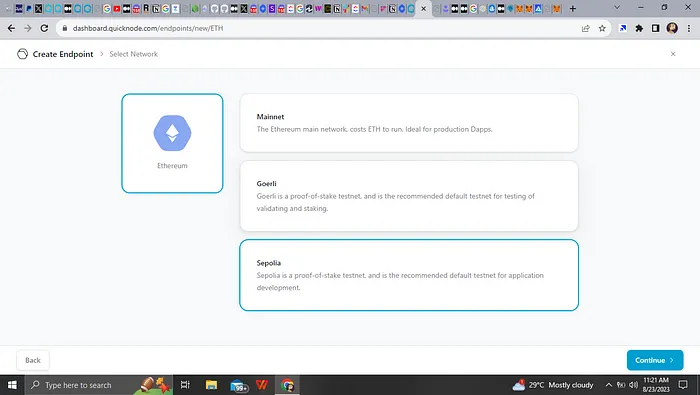Screen dimensions: 700x395
Task: Toggle the Chrome side panel
Action: click(x=655, y=28)
